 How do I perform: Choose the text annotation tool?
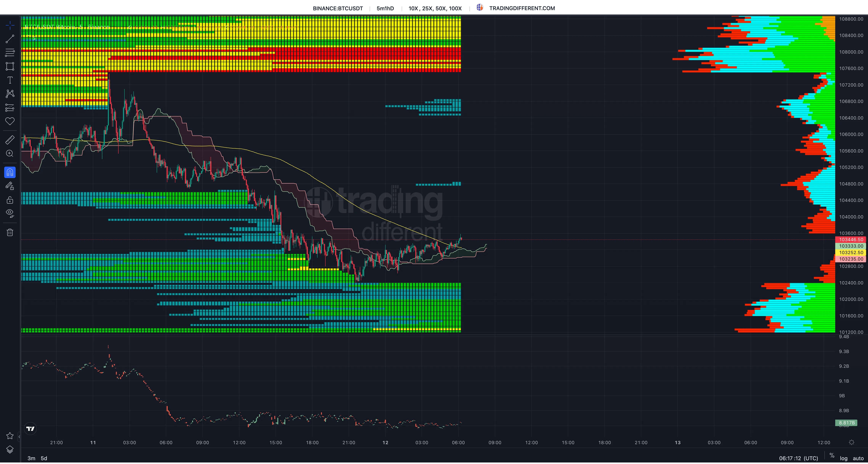(10, 80)
